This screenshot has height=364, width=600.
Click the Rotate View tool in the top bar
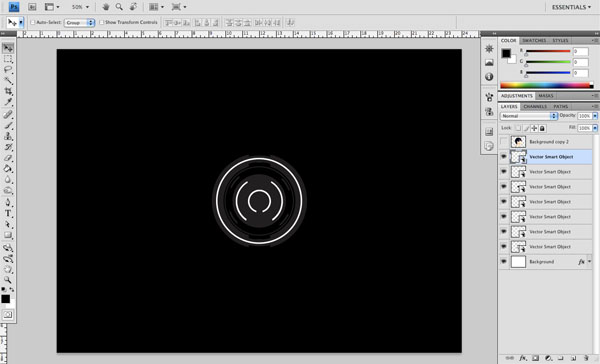coord(133,7)
